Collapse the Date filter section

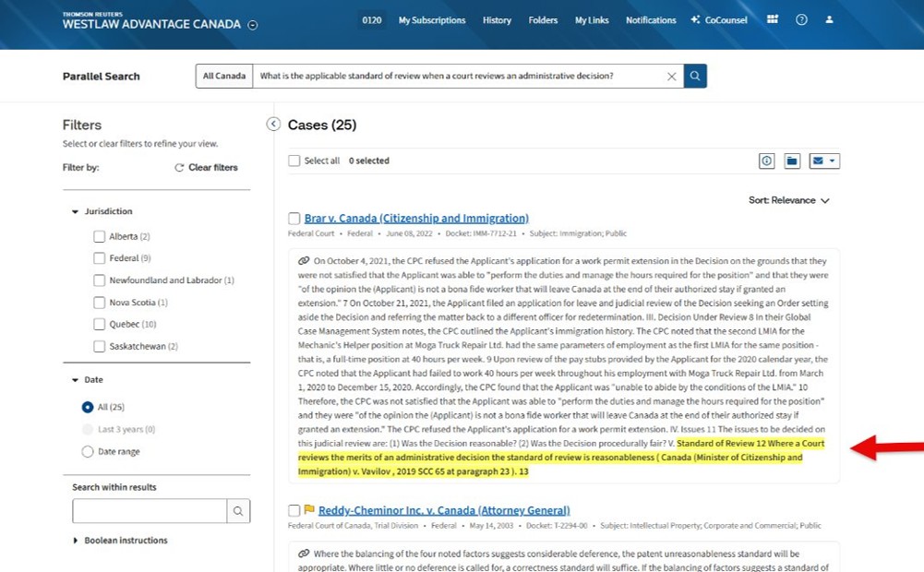pyautogui.click(x=75, y=380)
